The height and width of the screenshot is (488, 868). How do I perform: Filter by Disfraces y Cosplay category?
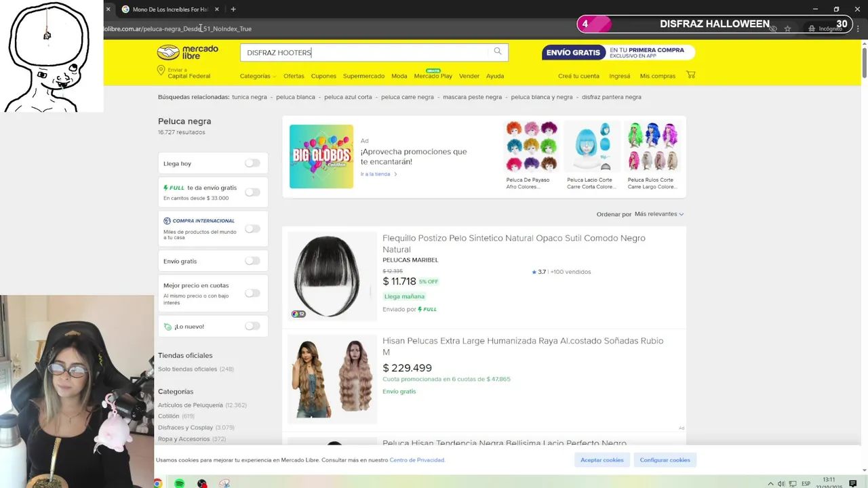point(196,428)
